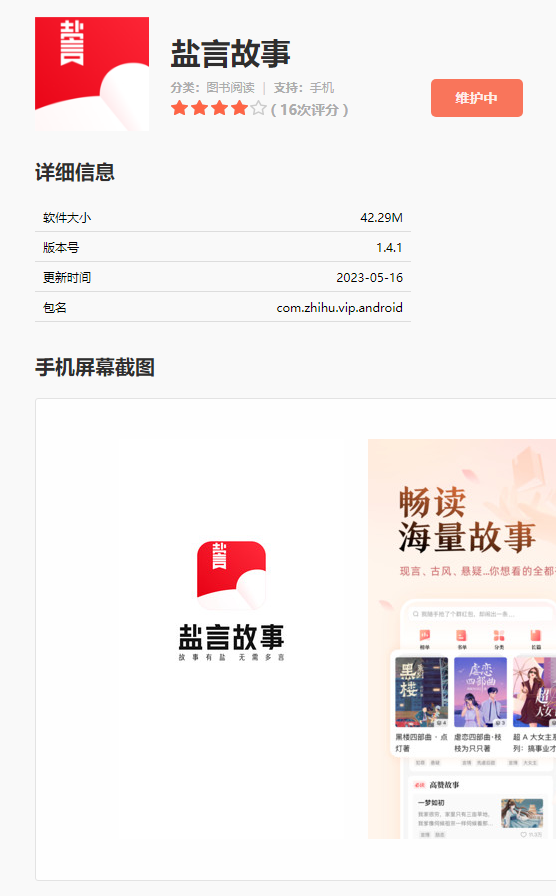The height and width of the screenshot is (896, 556).
Task: Click the star rating row
Action: (218, 108)
